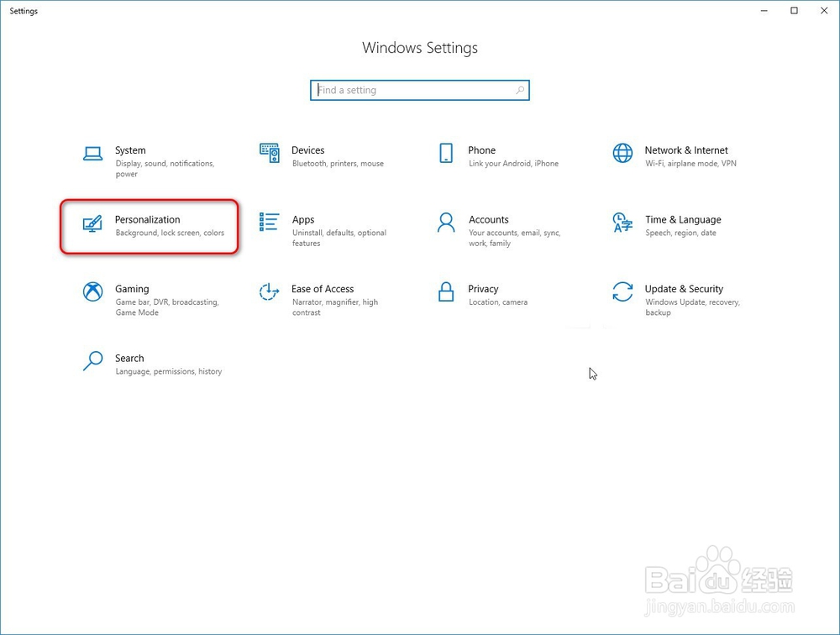840x635 pixels.
Task: Select the Accounts person icon
Action: click(446, 223)
